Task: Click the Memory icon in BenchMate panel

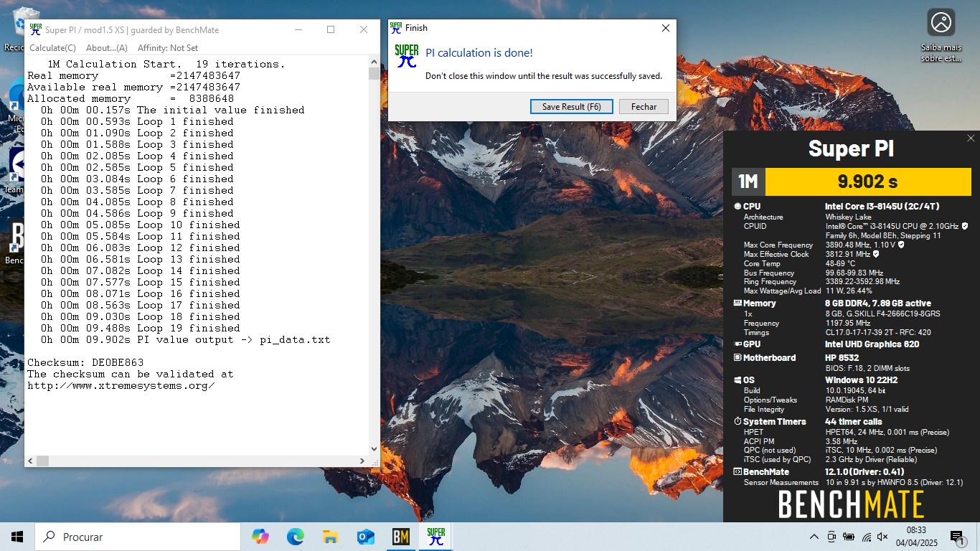Action: tap(738, 303)
